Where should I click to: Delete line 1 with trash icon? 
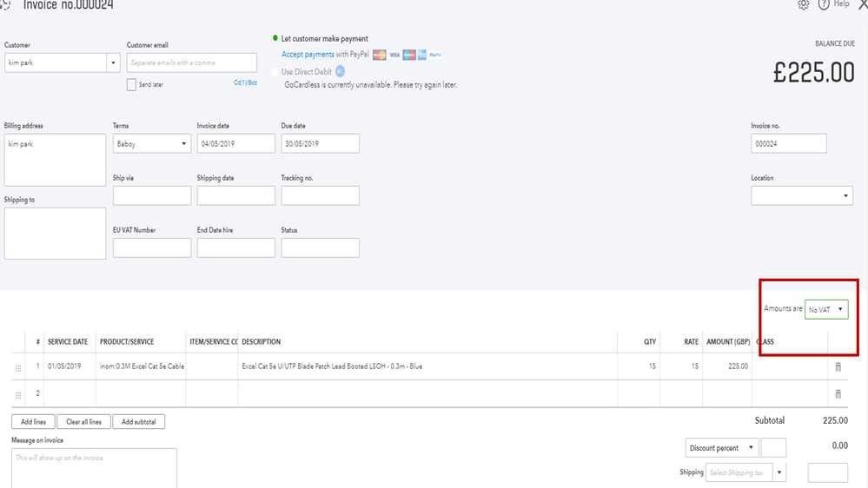click(838, 367)
